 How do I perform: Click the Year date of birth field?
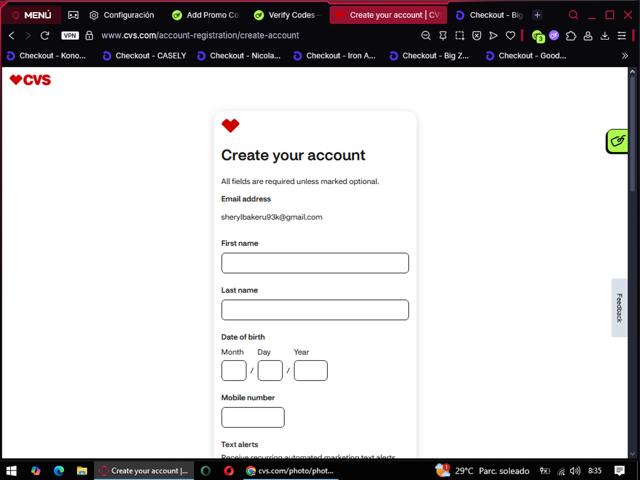pyautogui.click(x=311, y=370)
